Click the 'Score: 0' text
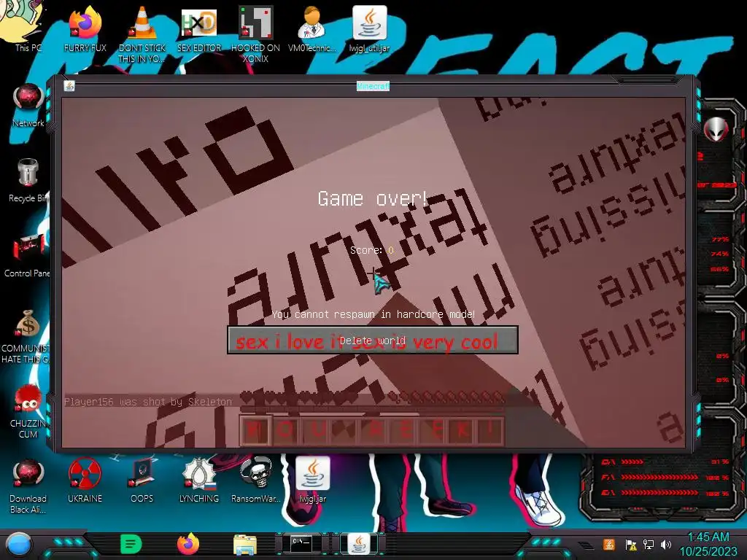This screenshot has width=747, height=560. (x=372, y=250)
